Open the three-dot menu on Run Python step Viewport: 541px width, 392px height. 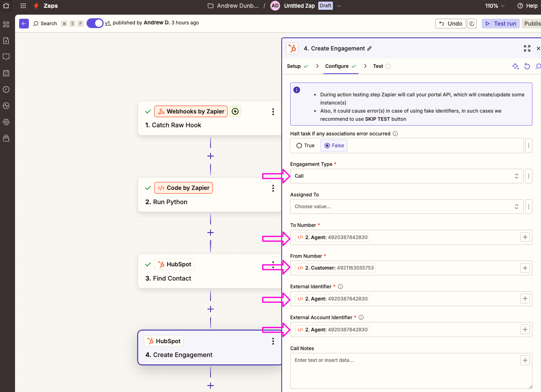(x=273, y=188)
